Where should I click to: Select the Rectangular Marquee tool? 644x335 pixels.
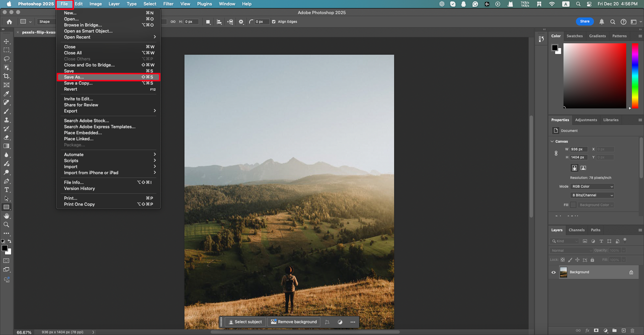pyautogui.click(x=7, y=50)
